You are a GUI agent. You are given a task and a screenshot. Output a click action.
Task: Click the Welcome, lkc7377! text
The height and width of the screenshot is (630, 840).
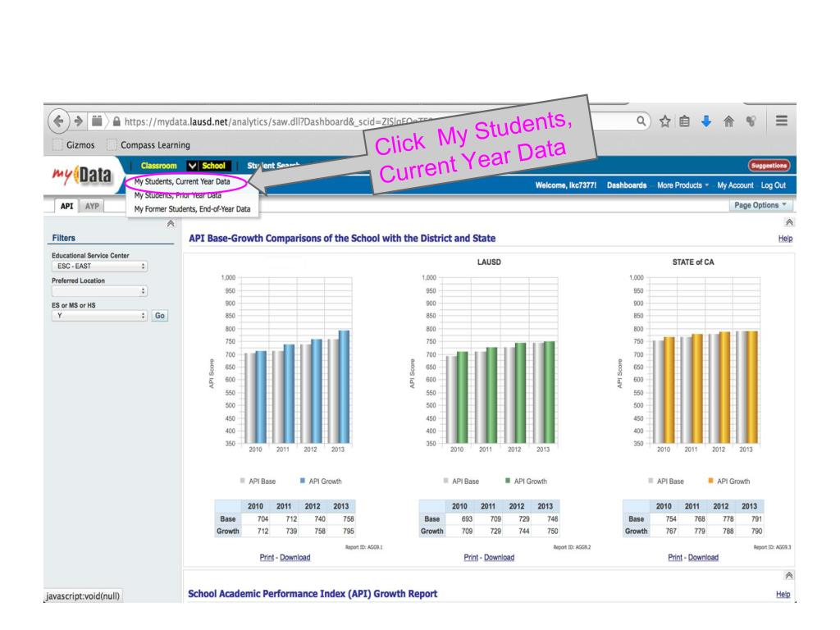point(566,185)
